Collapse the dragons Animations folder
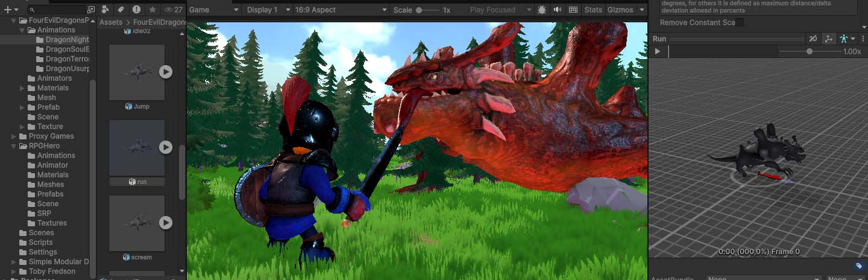 coord(22,30)
